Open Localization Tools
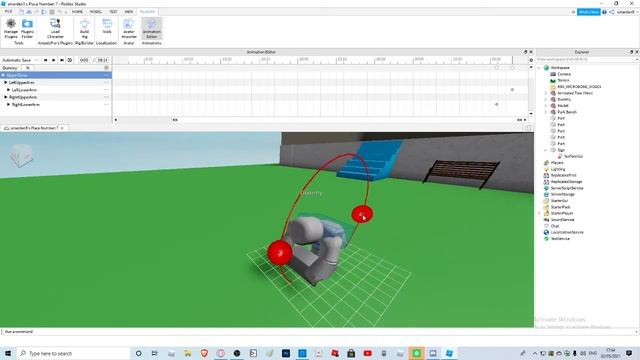 (107, 27)
